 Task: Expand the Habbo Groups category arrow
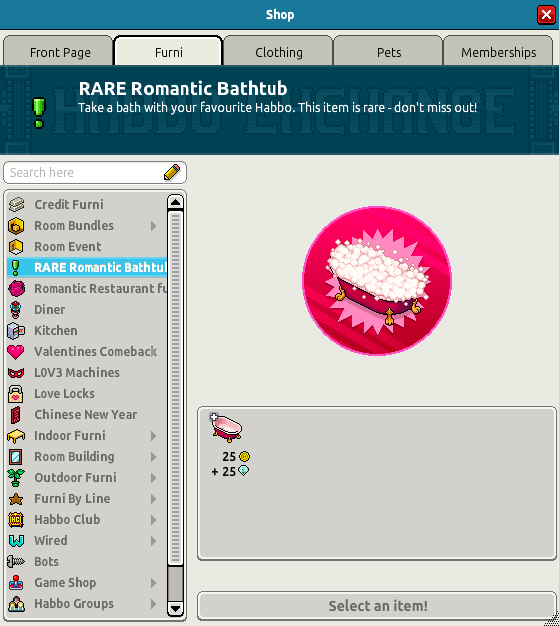[153, 604]
